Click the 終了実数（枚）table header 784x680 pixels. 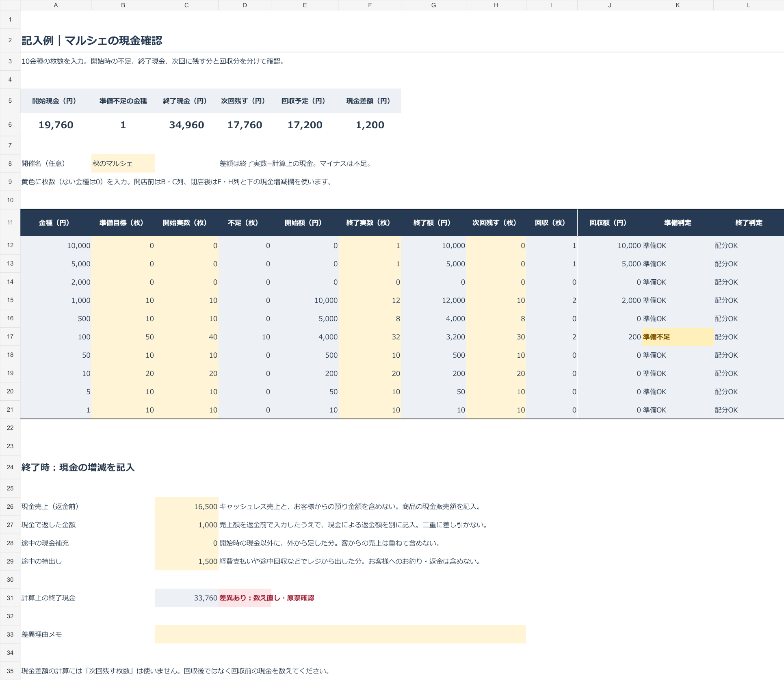tap(370, 222)
